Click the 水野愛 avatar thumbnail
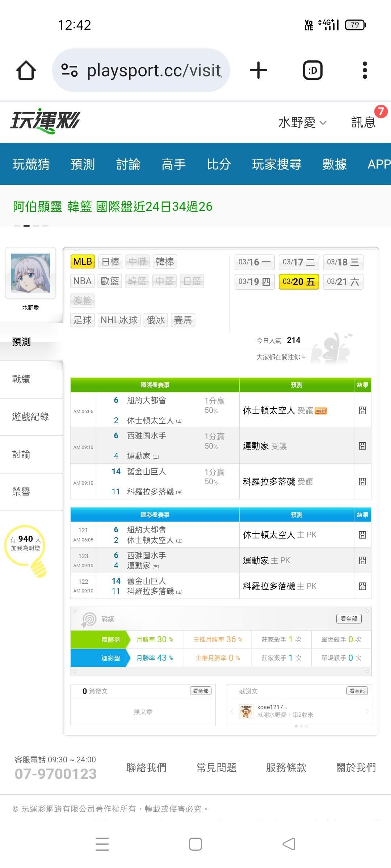The image size is (391, 868). [x=30, y=273]
